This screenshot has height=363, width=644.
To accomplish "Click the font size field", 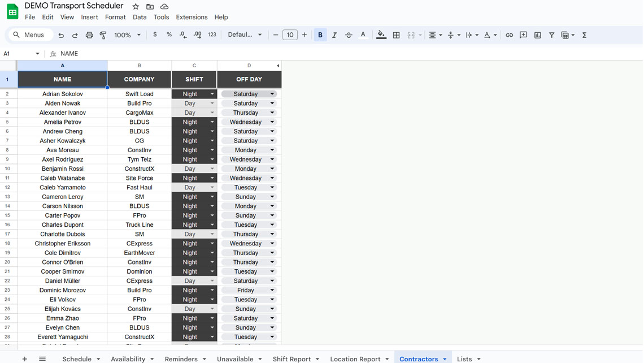I will click(290, 35).
